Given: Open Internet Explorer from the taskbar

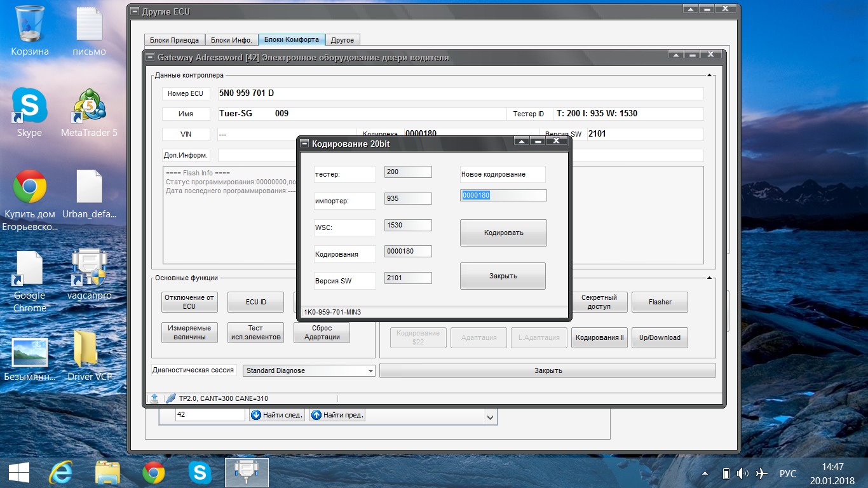Looking at the screenshot, I should tap(62, 473).
